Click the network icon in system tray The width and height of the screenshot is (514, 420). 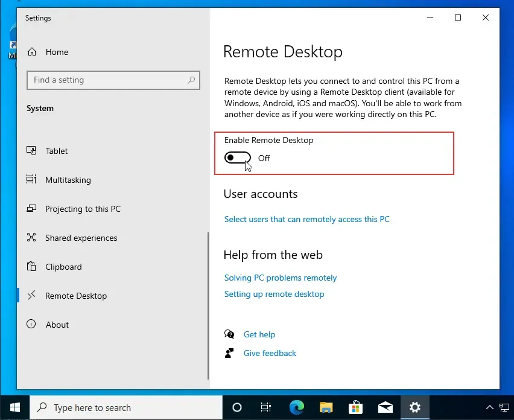504,407
